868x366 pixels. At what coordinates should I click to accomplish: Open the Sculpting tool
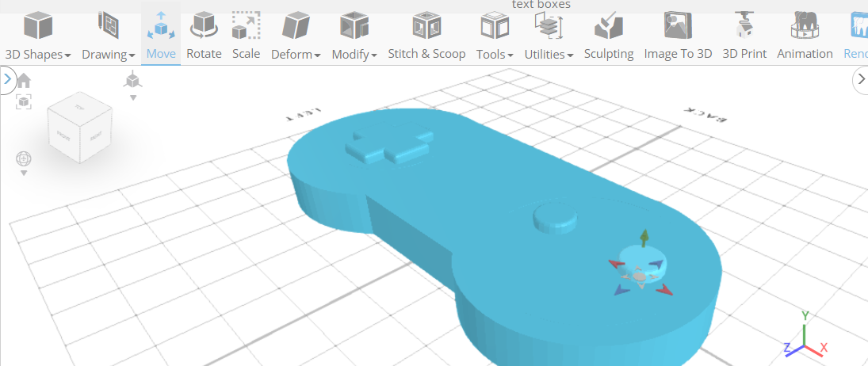[x=608, y=37]
